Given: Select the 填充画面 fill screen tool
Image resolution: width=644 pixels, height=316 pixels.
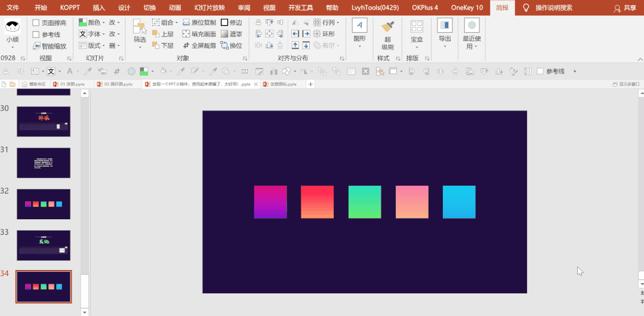Looking at the screenshot, I should click(x=186, y=34).
